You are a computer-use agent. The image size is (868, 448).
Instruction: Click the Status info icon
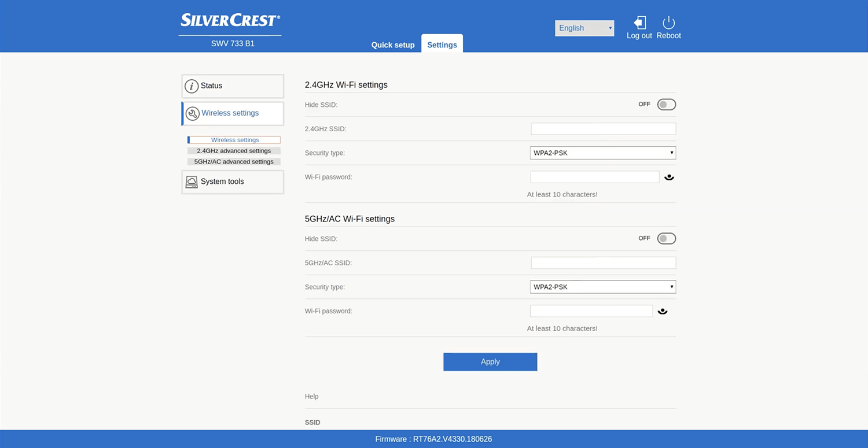[192, 86]
